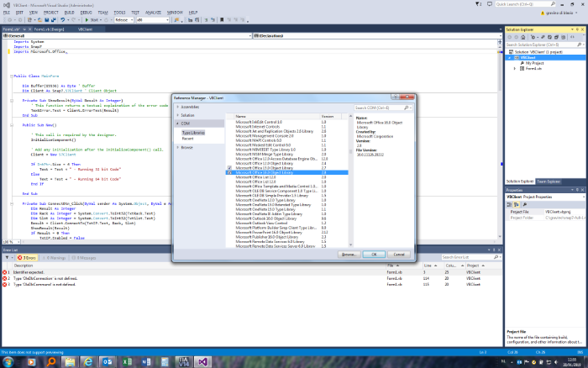The image size is (588, 368).
Task: Open the TOOLS menu
Action: click(119, 13)
